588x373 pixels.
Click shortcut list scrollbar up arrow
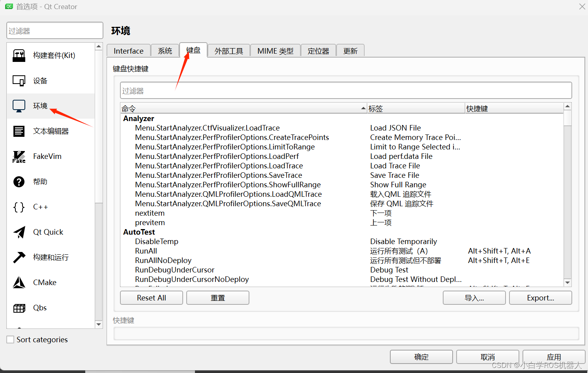click(567, 106)
